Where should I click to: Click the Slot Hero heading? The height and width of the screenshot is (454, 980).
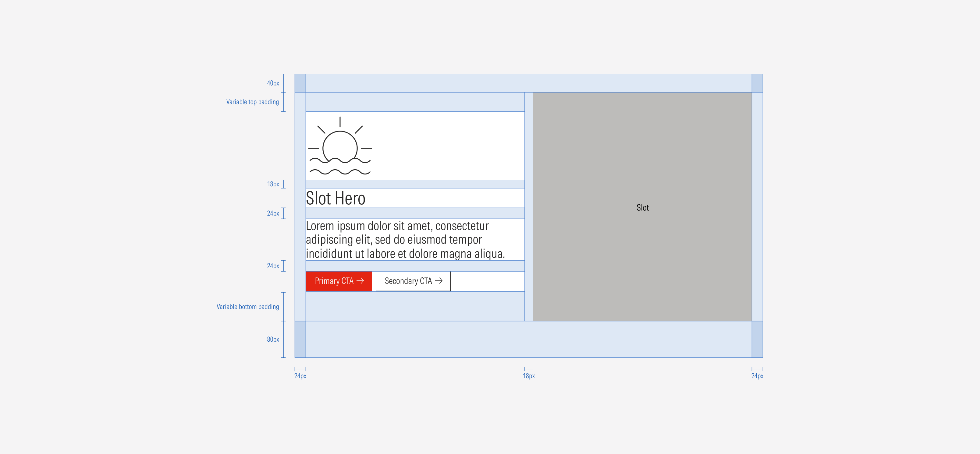[x=336, y=198]
